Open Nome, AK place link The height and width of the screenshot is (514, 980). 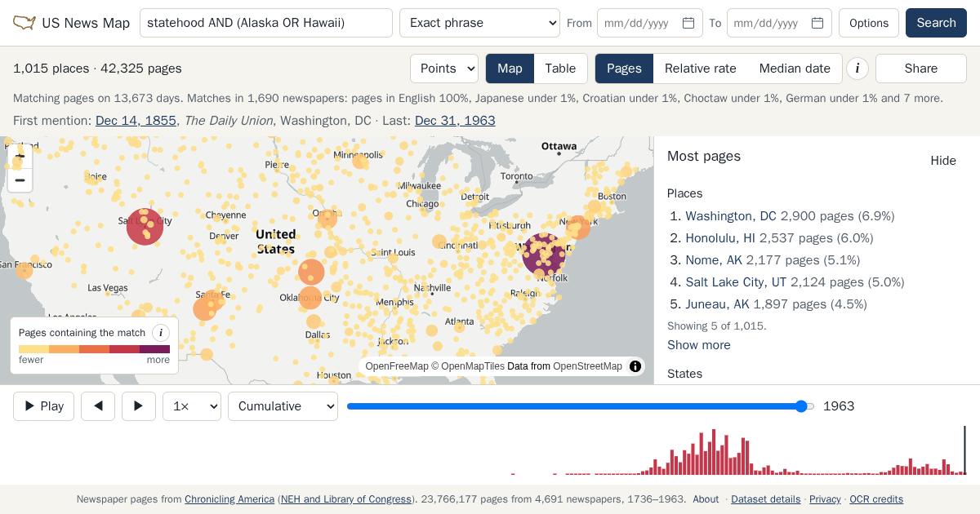point(714,260)
